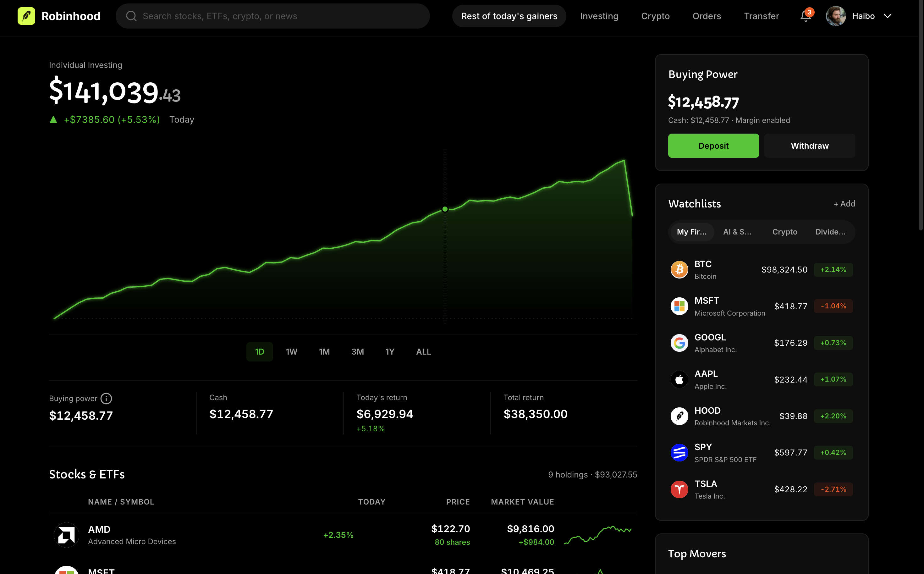Click the notification badge showing 3
The height and width of the screenshot is (574, 924).
point(809,12)
